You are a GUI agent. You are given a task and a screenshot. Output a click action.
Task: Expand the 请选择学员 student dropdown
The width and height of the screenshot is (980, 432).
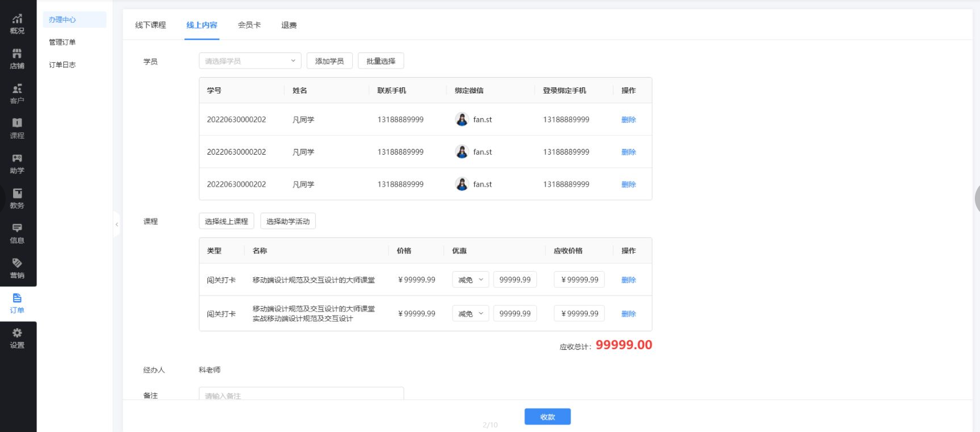coord(250,61)
